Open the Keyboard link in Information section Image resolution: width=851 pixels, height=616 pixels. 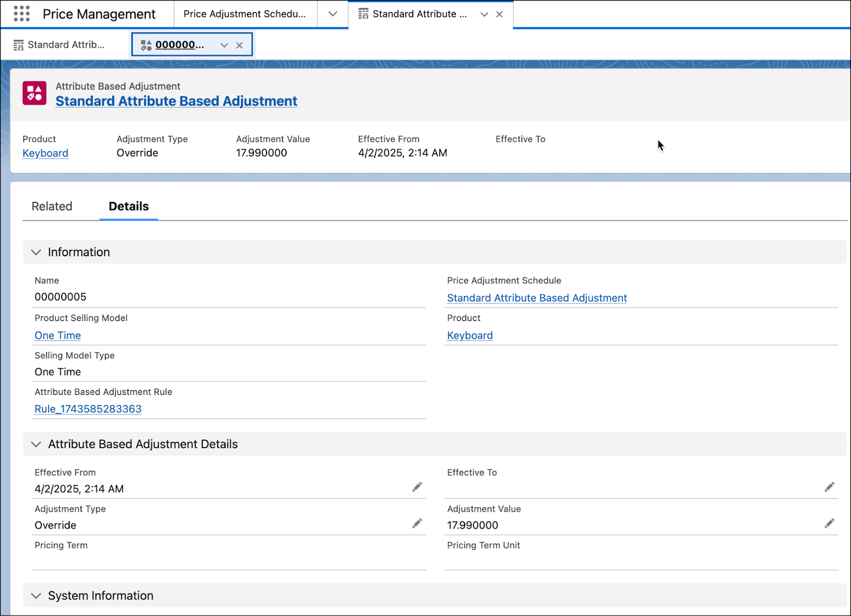point(470,335)
